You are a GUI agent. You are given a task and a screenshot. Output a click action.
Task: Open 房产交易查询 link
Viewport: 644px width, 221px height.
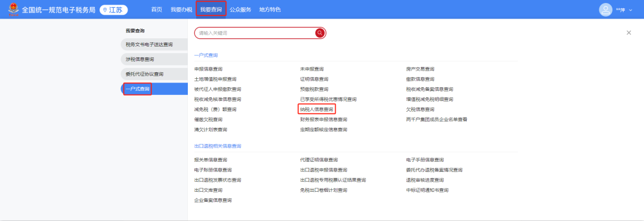coord(420,69)
